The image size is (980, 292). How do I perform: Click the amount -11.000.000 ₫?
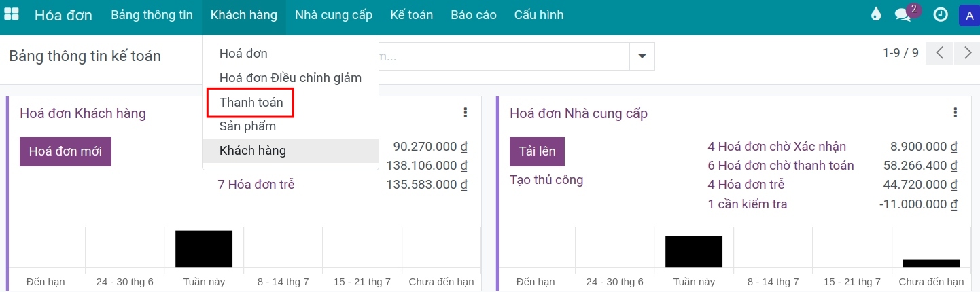(918, 204)
